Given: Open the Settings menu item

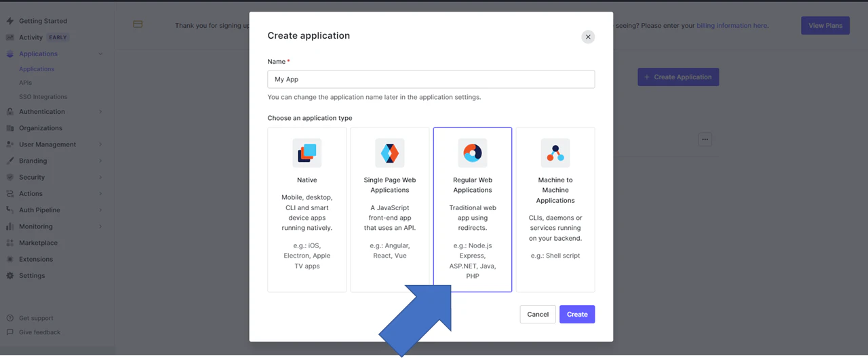Looking at the screenshot, I should (x=32, y=276).
